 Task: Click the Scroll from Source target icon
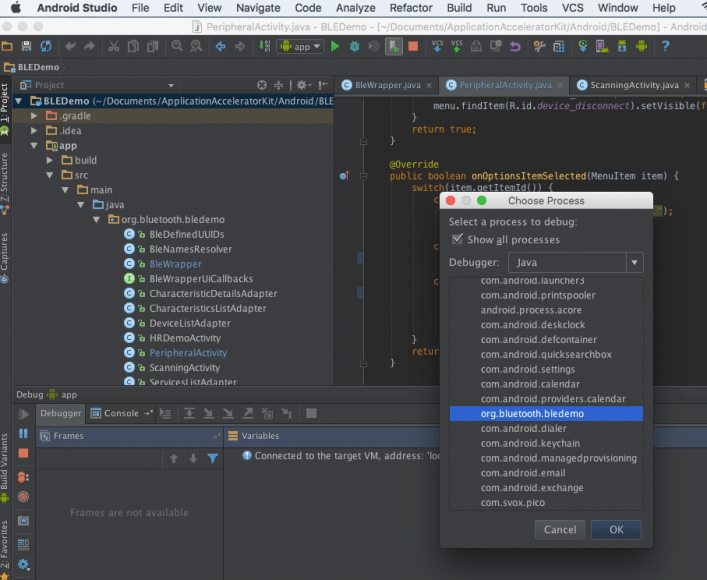[262, 85]
